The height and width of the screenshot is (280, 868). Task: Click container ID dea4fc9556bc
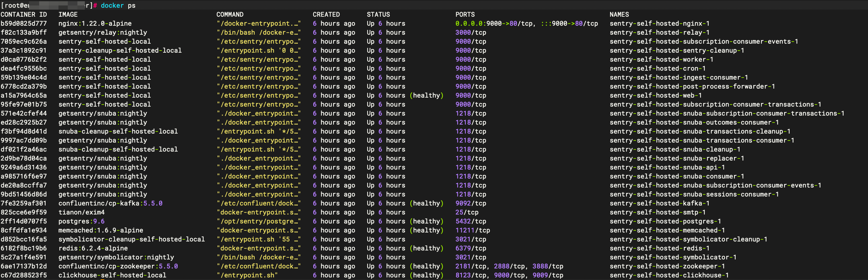pos(23,68)
